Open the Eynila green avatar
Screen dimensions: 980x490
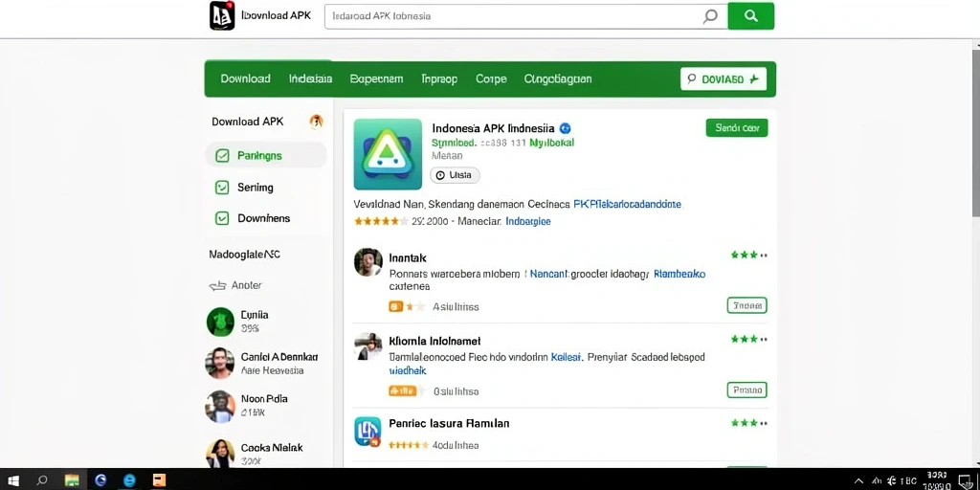pyautogui.click(x=220, y=322)
